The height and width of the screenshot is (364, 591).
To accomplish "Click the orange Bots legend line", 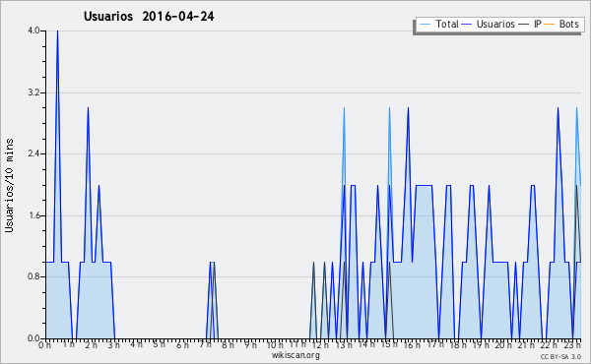I will [x=550, y=25].
